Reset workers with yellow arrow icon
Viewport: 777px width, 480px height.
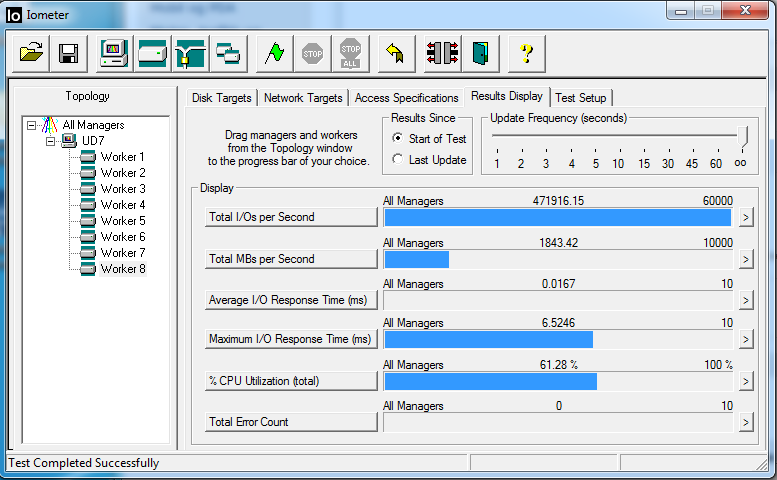(x=396, y=53)
